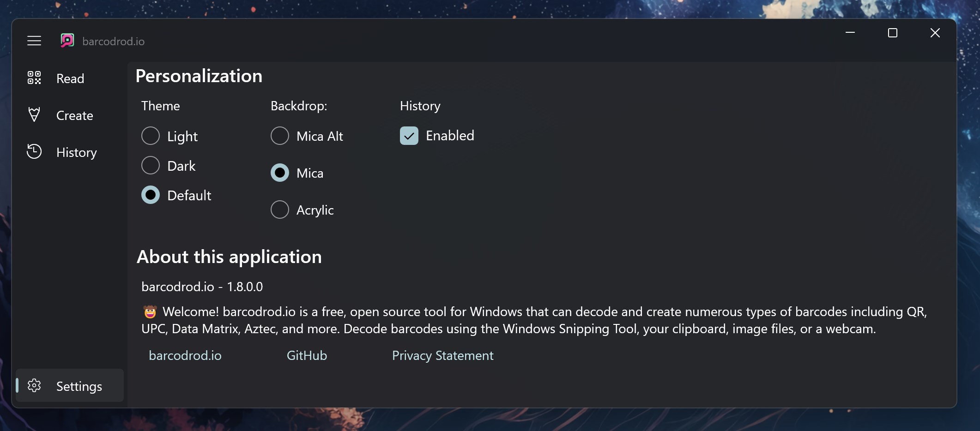The height and width of the screenshot is (431, 980).
Task: Go to the Read menu item
Action: 70,78
